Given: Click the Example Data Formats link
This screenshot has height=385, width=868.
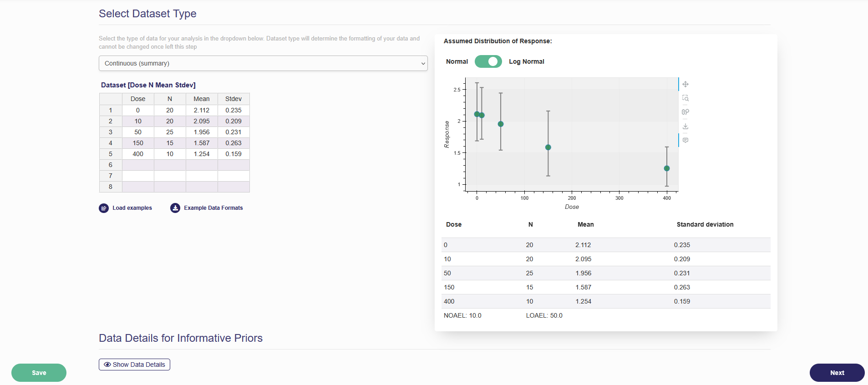Looking at the screenshot, I should [213, 208].
